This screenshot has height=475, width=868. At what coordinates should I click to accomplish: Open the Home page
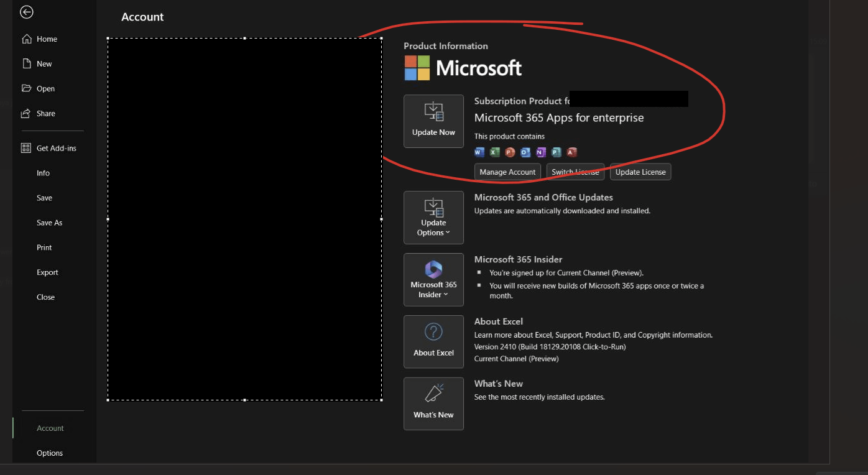[x=48, y=39]
